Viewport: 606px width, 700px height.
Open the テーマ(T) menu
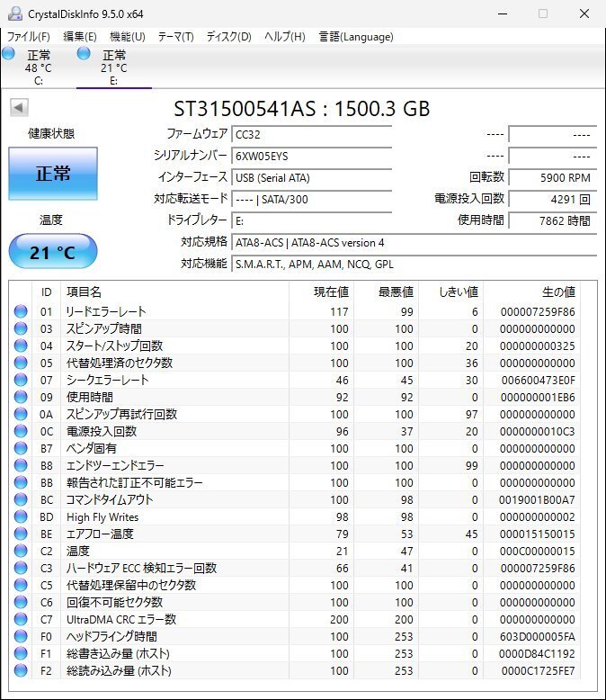(176, 37)
